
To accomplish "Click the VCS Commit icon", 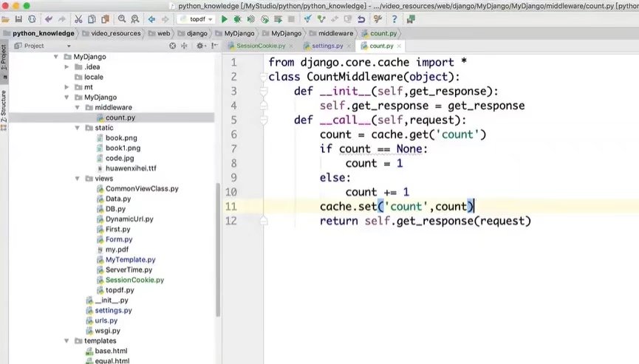I will click(x=321, y=19).
